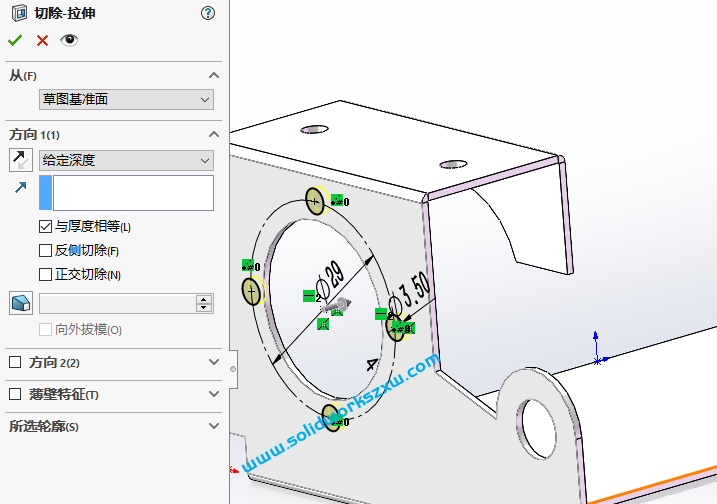Click the 切除-拉伸 feature icon

(x=19, y=13)
